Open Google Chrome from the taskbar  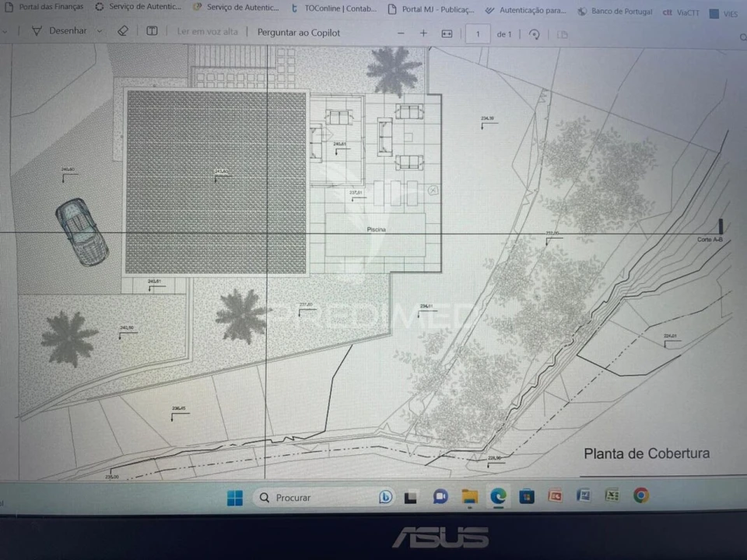click(x=641, y=495)
